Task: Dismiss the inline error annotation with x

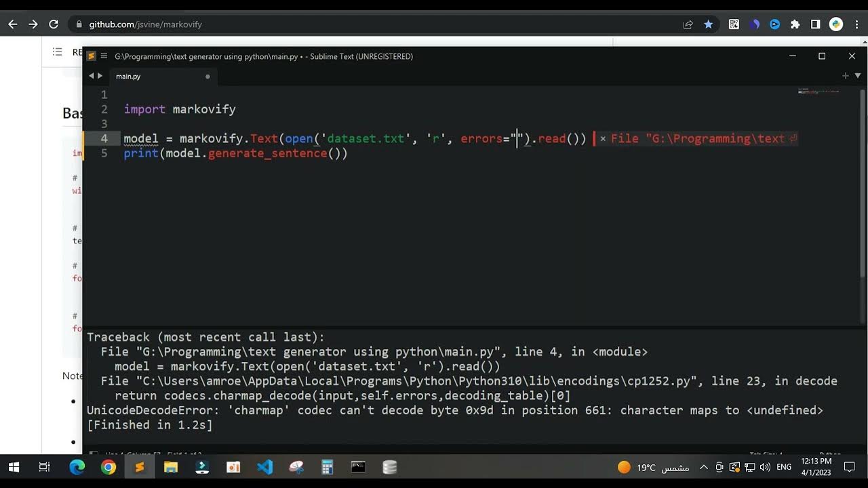Action: coord(603,138)
